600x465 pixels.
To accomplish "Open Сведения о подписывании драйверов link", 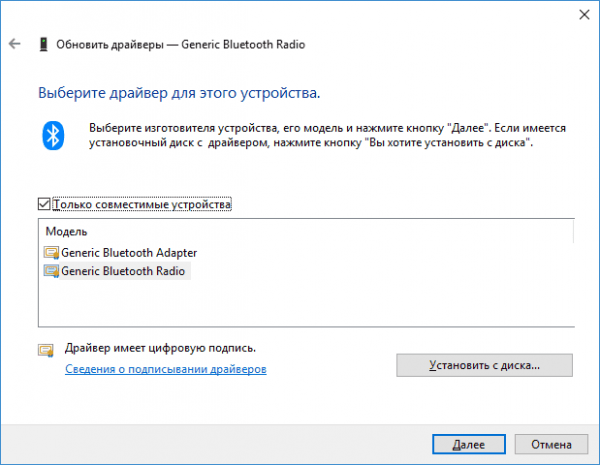I will click(166, 369).
